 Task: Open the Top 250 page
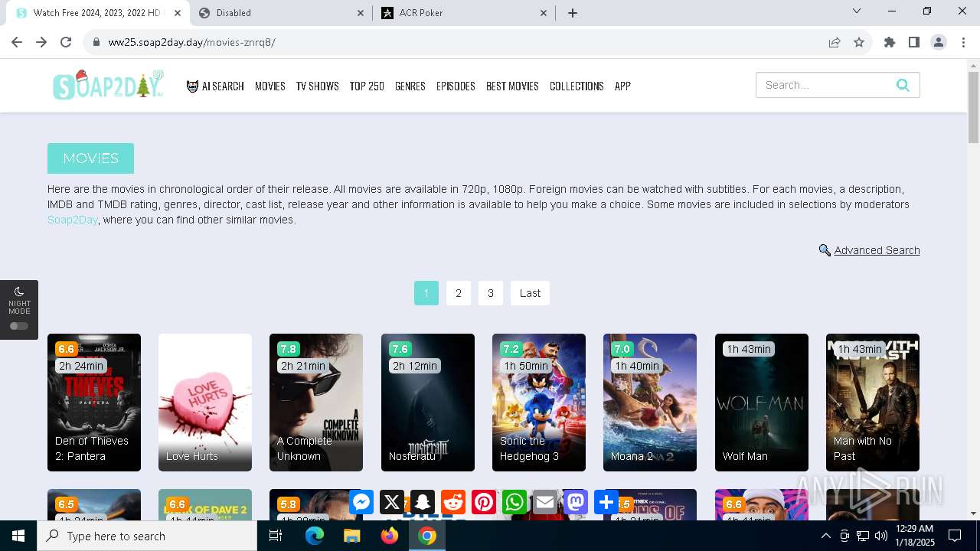coord(367,86)
